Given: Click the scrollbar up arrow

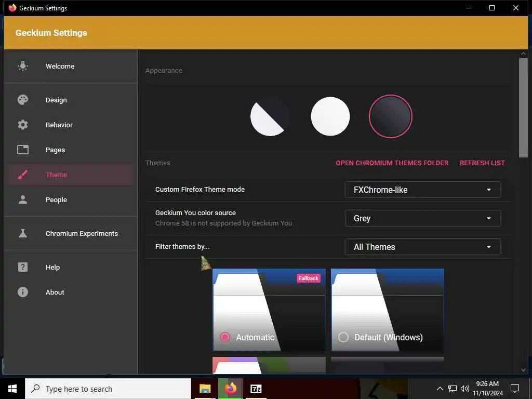Looking at the screenshot, I should [523, 54].
